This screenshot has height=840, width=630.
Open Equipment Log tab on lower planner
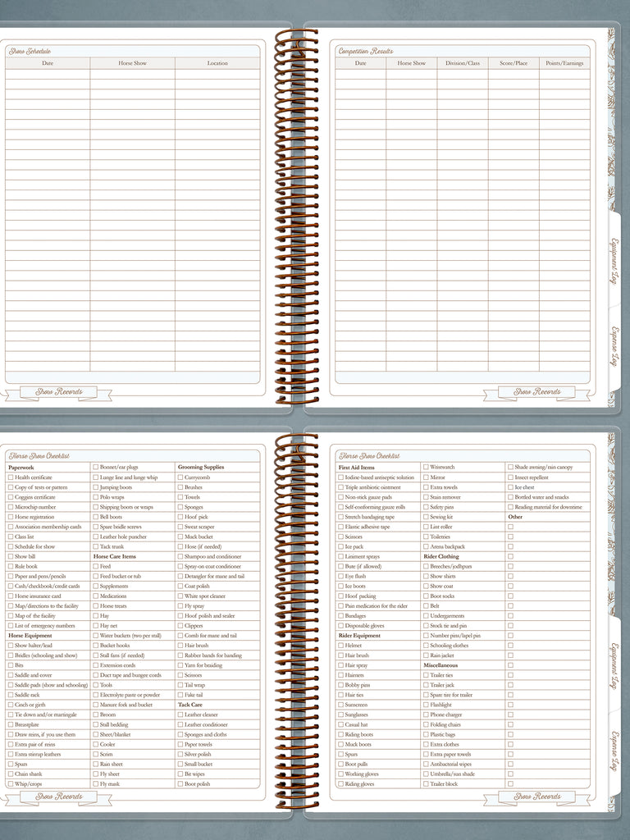614,665
